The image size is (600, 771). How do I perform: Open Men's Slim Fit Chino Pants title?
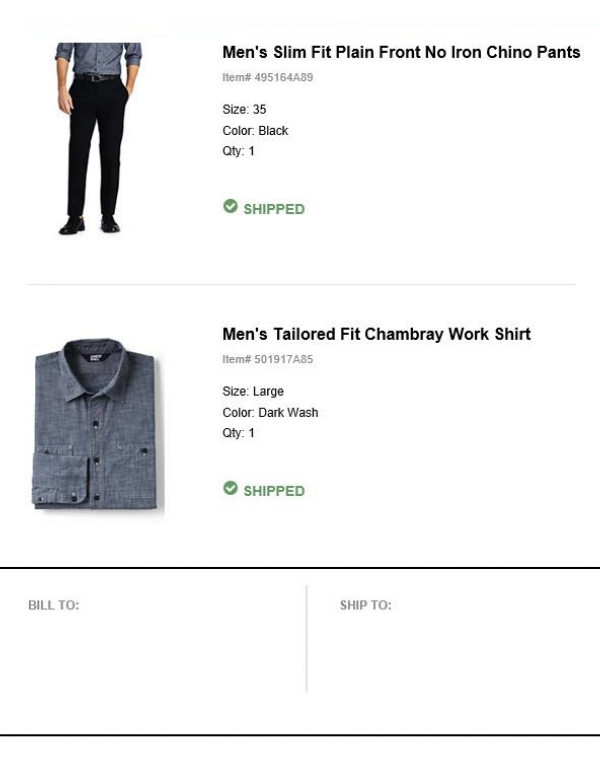[x=400, y=53]
